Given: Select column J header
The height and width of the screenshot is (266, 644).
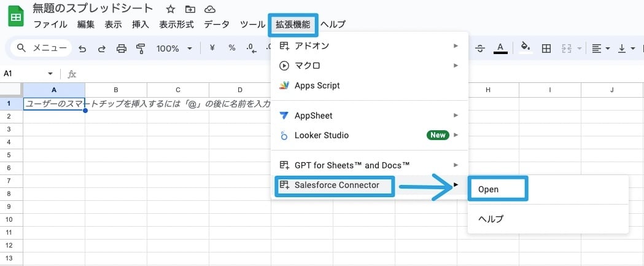Looking at the screenshot, I should pos(611,90).
